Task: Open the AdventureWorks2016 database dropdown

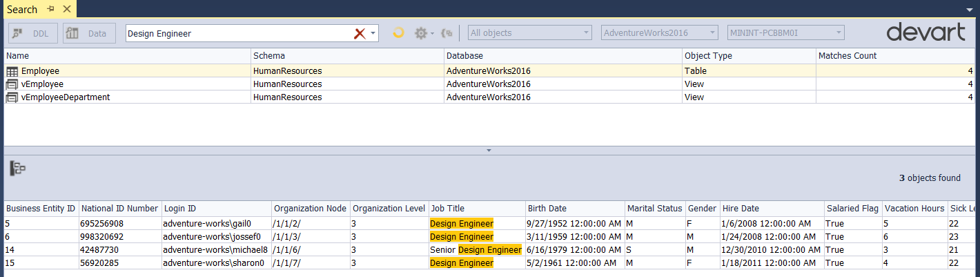Action: (660, 32)
